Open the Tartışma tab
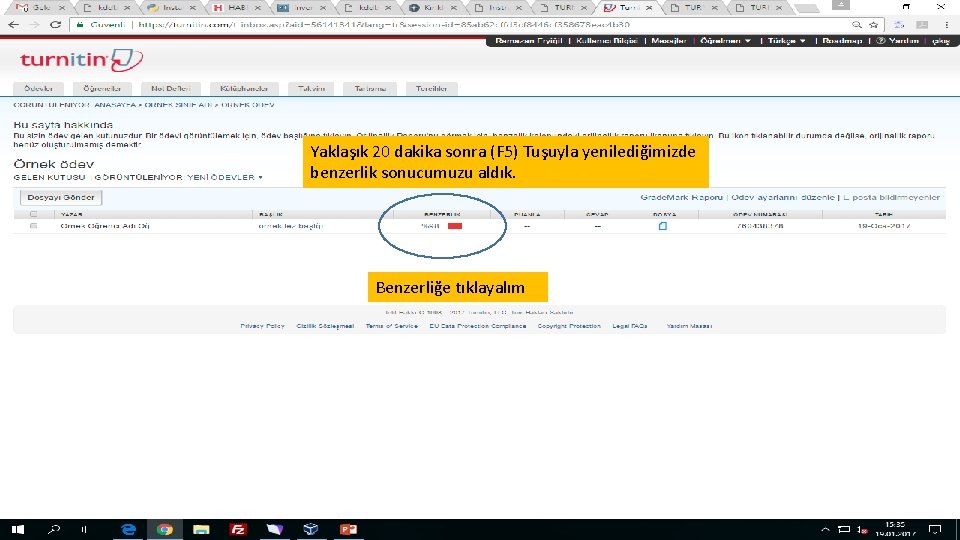The image size is (960, 540). [x=370, y=89]
